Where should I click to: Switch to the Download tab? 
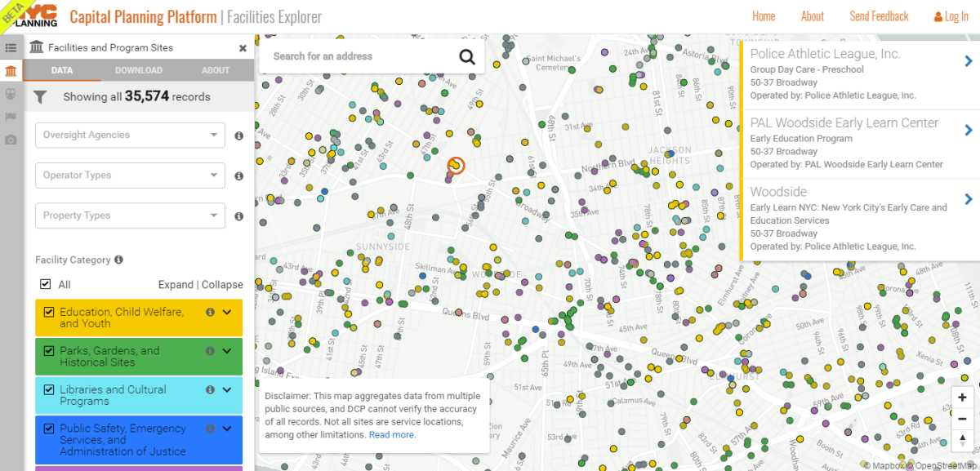[x=139, y=70]
